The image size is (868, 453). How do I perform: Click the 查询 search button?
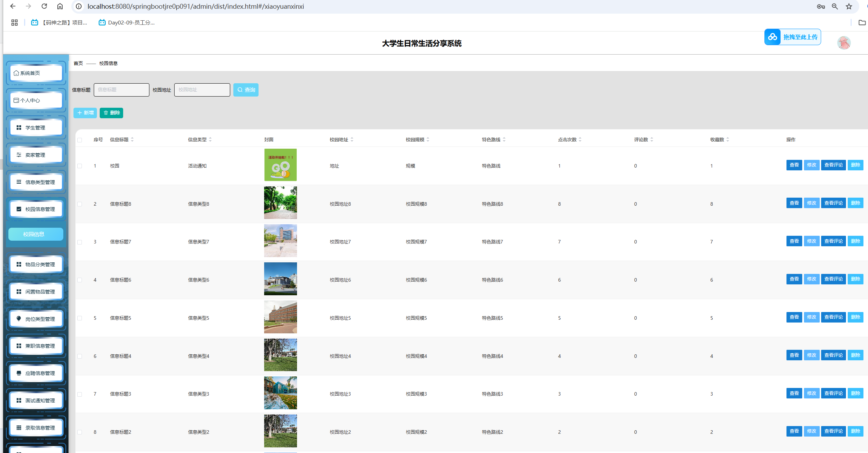point(246,90)
